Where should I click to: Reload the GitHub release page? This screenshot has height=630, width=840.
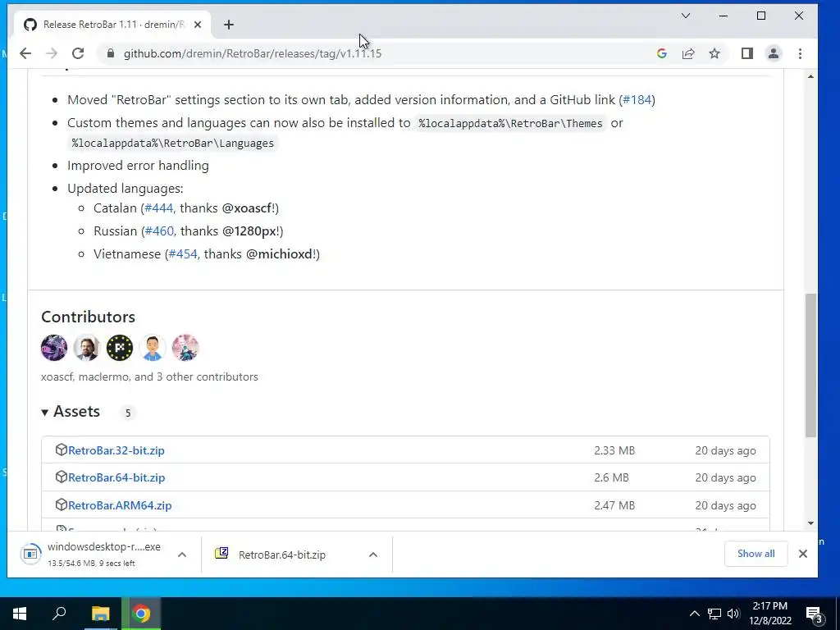click(78, 53)
